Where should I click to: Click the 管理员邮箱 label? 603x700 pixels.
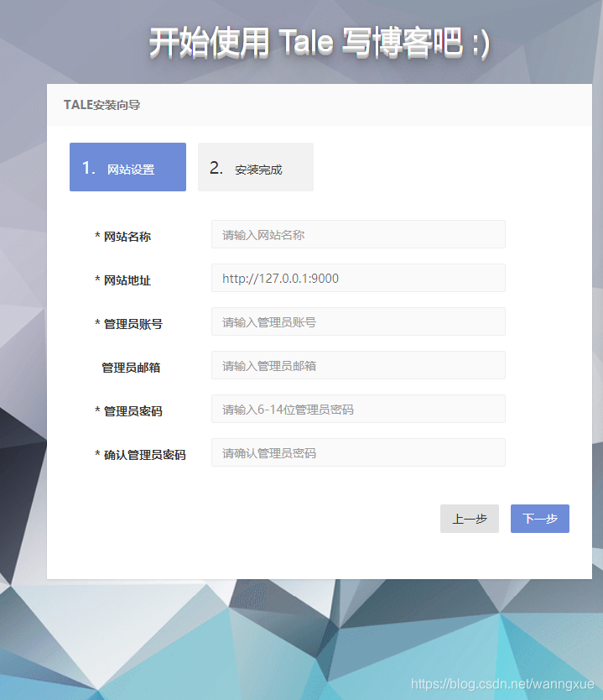pyautogui.click(x=131, y=368)
